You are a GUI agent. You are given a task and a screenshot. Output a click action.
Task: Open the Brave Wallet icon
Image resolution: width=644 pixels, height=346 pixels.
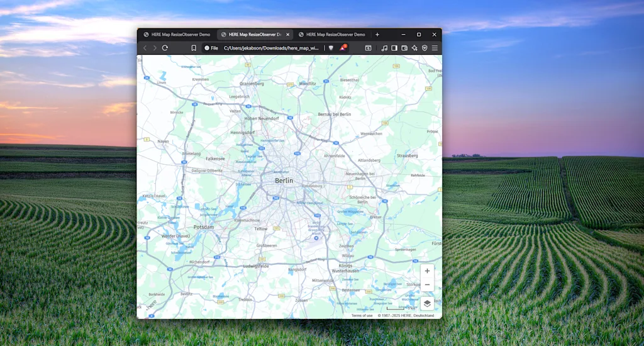coord(404,48)
